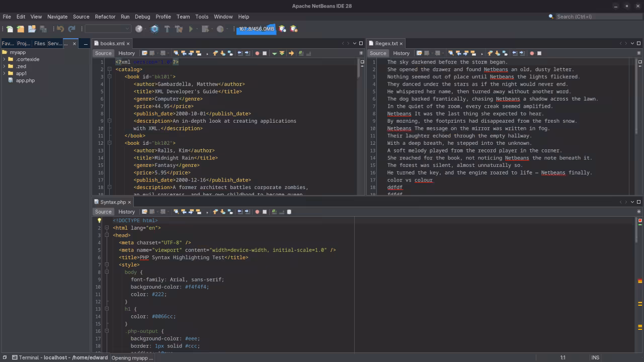Image resolution: width=644 pixels, height=362 pixels.
Task: Start macro recording in the Syntax.php toolbar
Action: pos(258,211)
